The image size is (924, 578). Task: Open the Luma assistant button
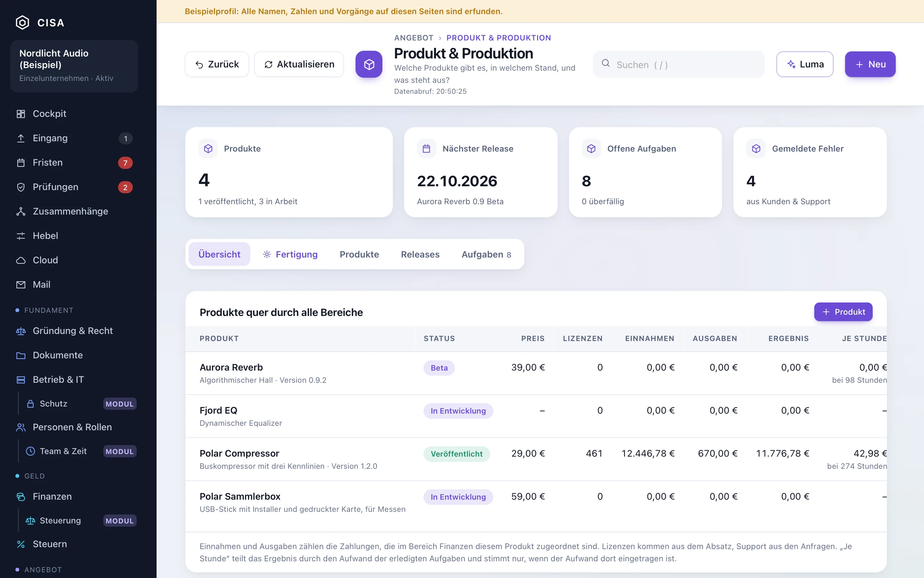coord(805,64)
